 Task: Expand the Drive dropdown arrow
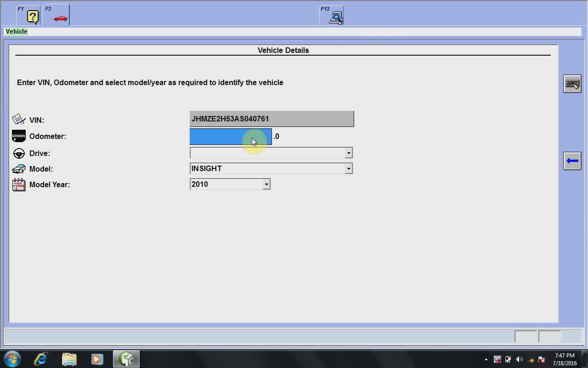pos(349,153)
